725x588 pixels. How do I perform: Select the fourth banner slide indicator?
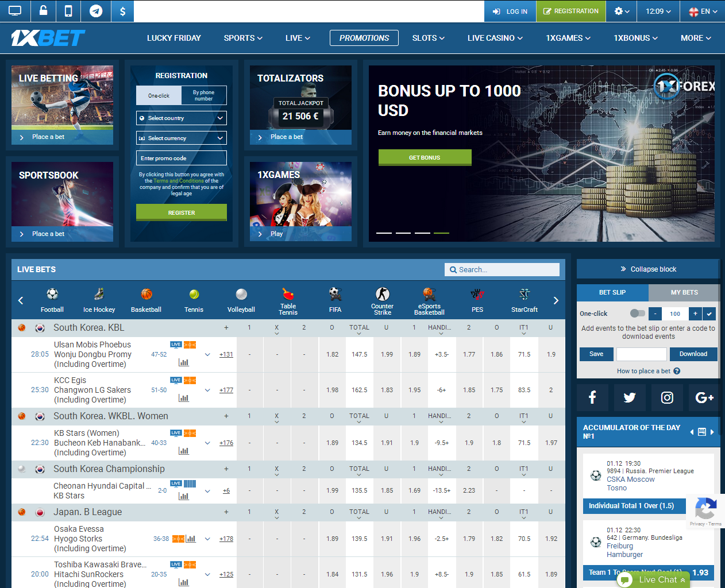point(441,233)
